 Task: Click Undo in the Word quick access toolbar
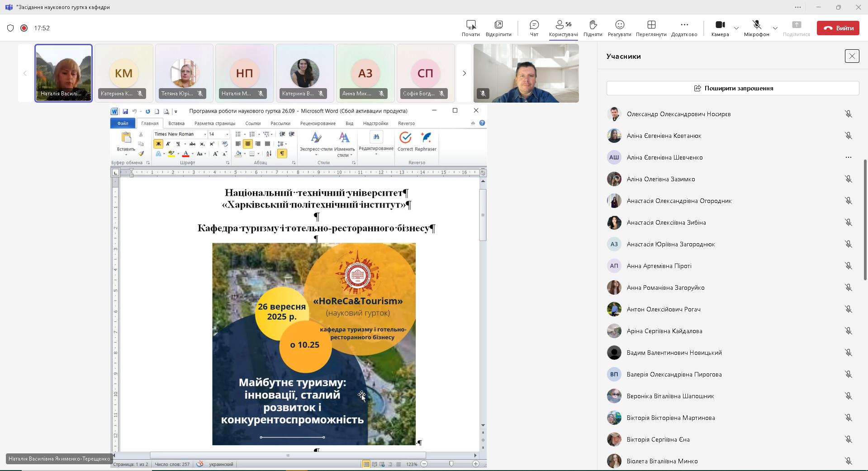point(134,111)
